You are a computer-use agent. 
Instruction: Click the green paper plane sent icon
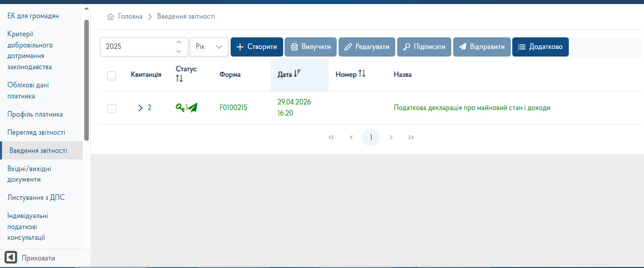pos(192,108)
